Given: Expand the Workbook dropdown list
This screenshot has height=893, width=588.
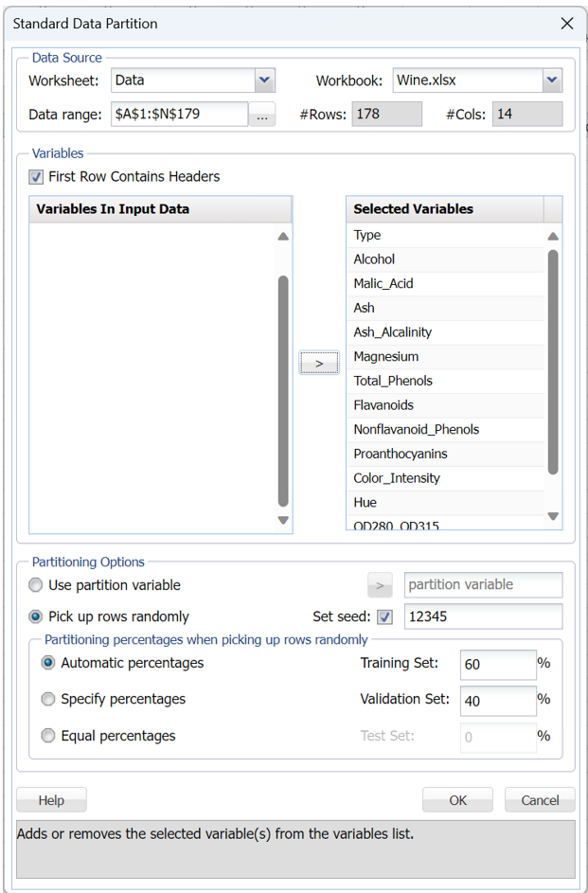Looking at the screenshot, I should pos(552,80).
